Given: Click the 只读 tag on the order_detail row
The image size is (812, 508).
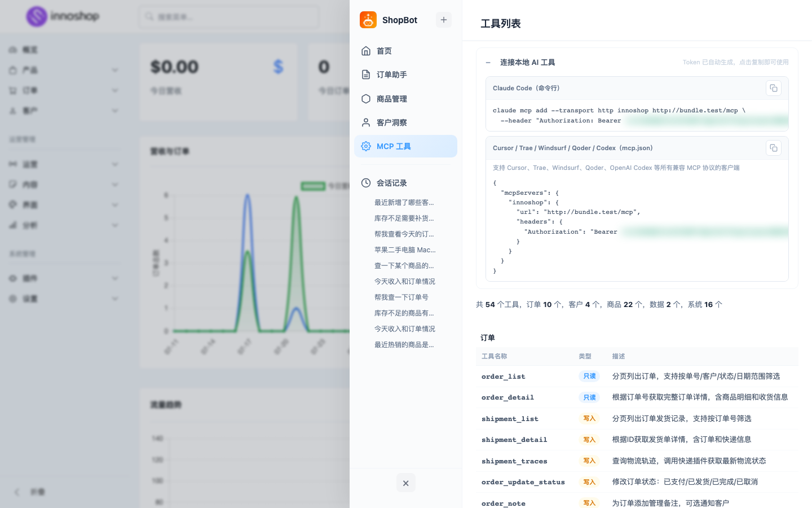Looking at the screenshot, I should (589, 397).
